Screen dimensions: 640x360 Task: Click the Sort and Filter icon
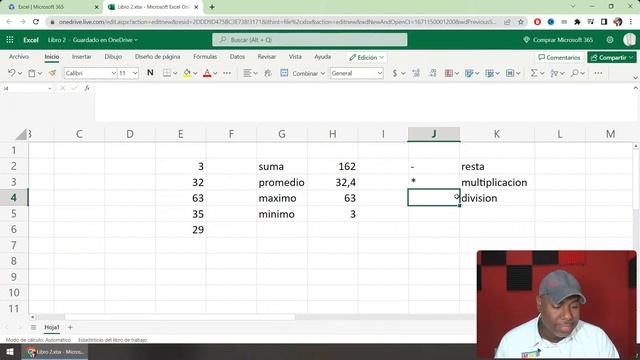554,73
